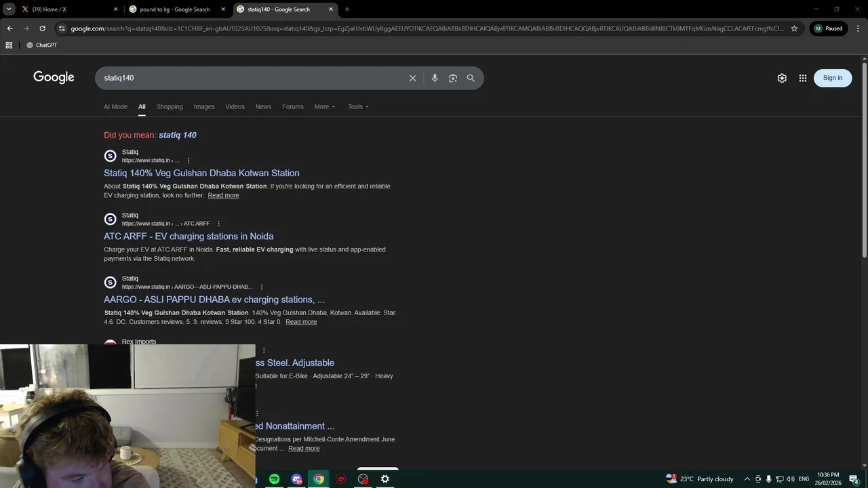The image size is (868, 488).
Task: Expand the Tools dropdown
Action: [x=359, y=106]
